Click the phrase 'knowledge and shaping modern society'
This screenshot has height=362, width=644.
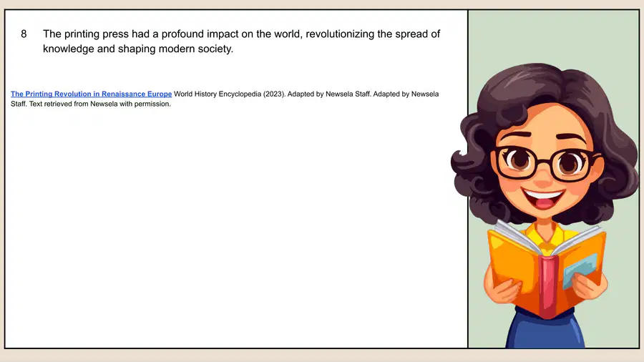pyautogui.click(x=137, y=49)
